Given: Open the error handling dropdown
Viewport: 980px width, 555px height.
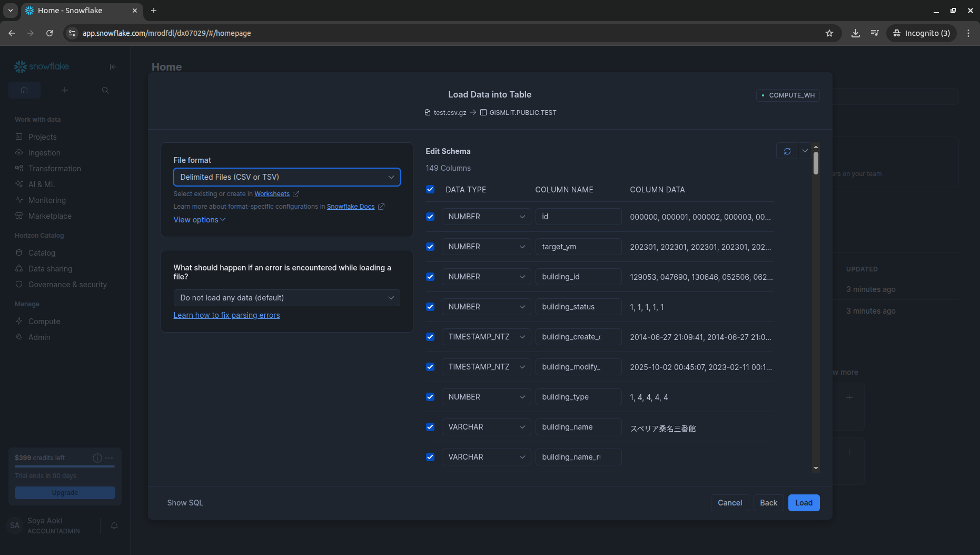Looking at the screenshot, I should click(287, 298).
